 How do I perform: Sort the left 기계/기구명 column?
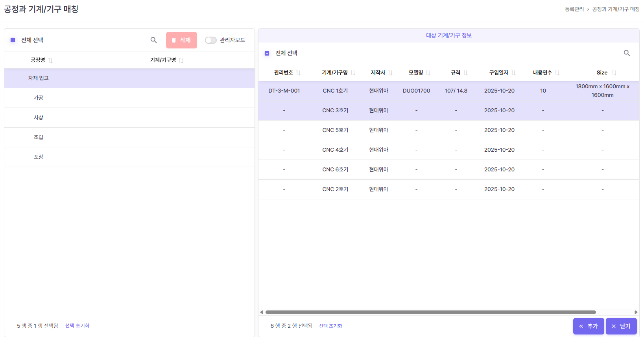pos(181,60)
